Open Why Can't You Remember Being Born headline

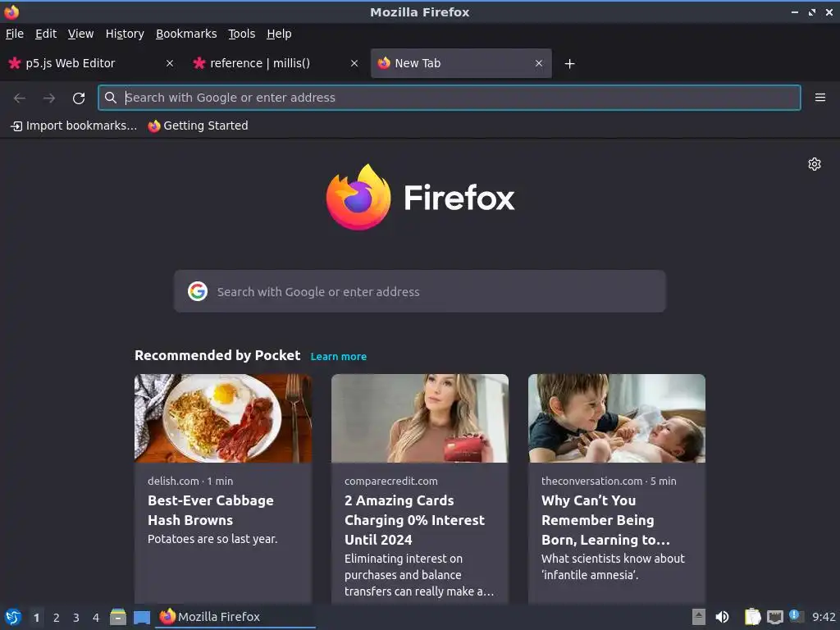605,520
